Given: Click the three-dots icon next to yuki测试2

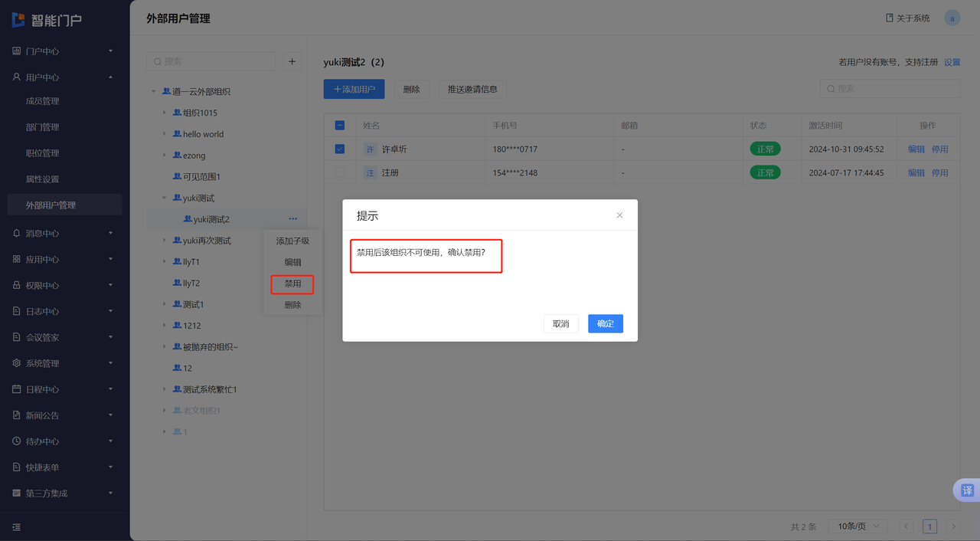Looking at the screenshot, I should [x=293, y=219].
